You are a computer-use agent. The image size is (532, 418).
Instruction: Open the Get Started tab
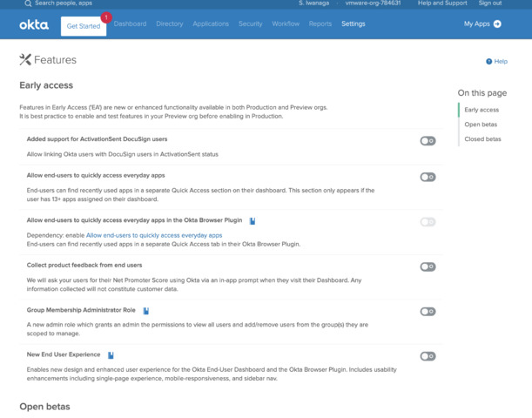pyautogui.click(x=84, y=26)
